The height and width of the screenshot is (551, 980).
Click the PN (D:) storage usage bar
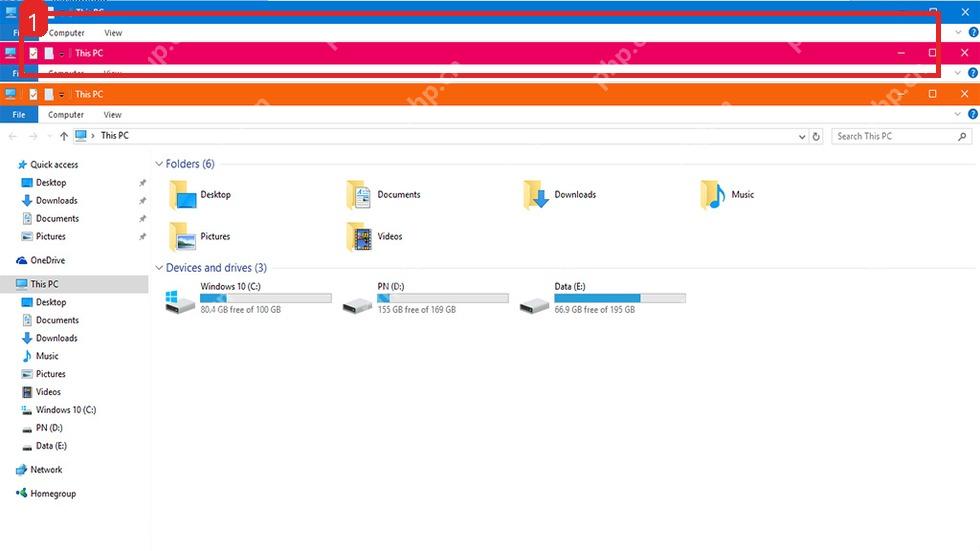(x=442, y=299)
